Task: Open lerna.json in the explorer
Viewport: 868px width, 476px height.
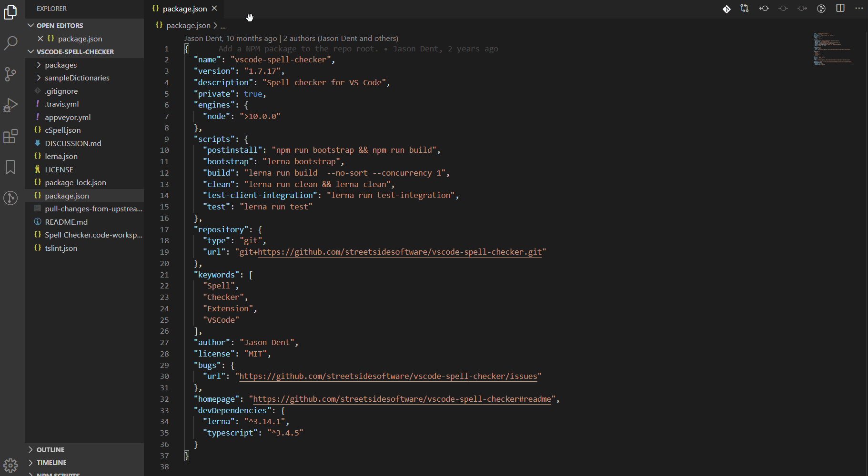Action: click(x=84, y=156)
